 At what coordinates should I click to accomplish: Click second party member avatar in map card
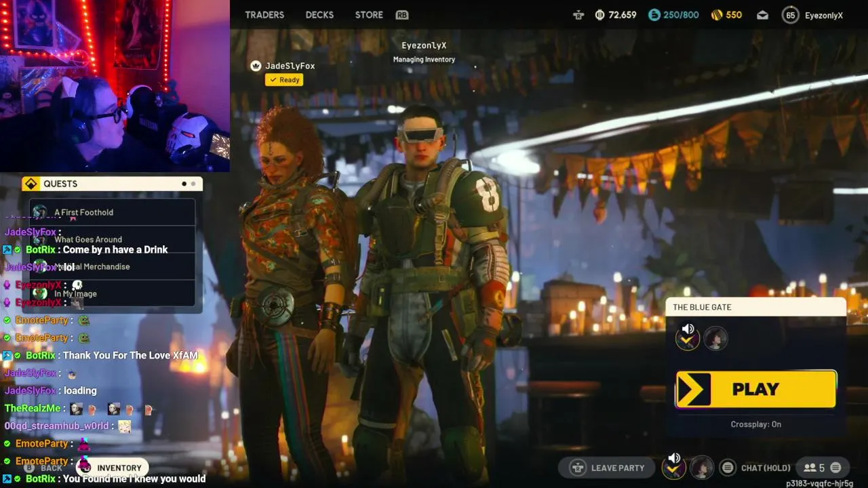(715, 338)
